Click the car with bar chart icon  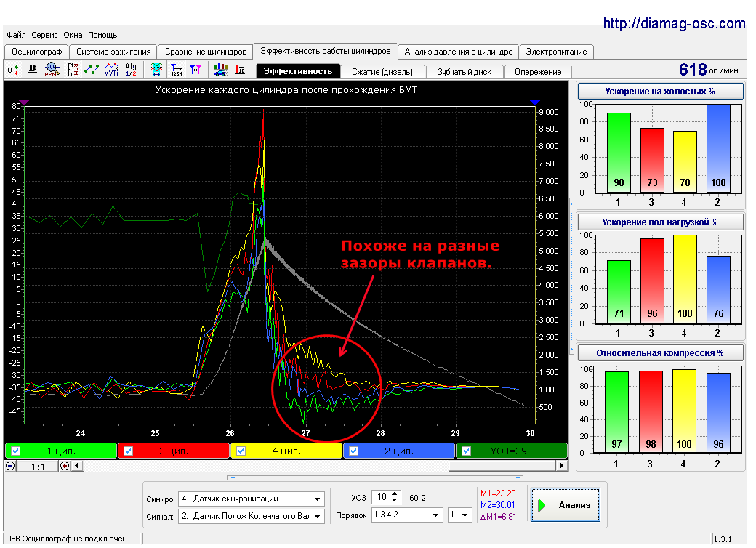click(221, 70)
